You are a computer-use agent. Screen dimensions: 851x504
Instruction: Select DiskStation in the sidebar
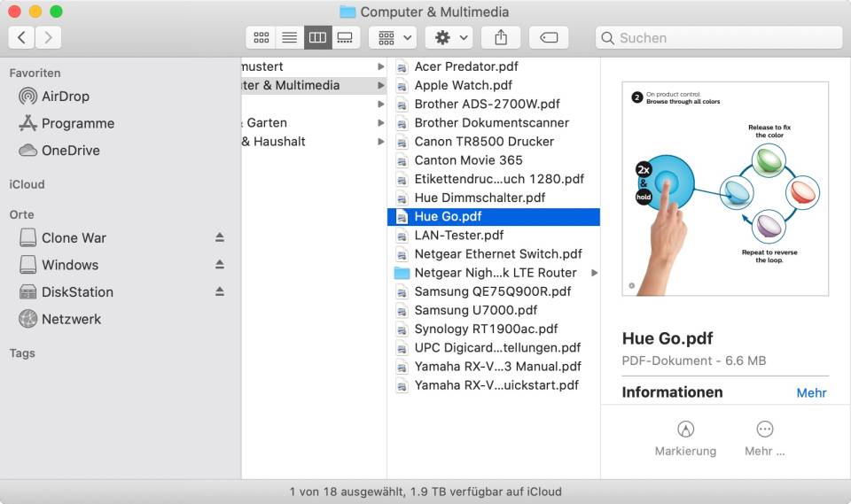coord(66,292)
